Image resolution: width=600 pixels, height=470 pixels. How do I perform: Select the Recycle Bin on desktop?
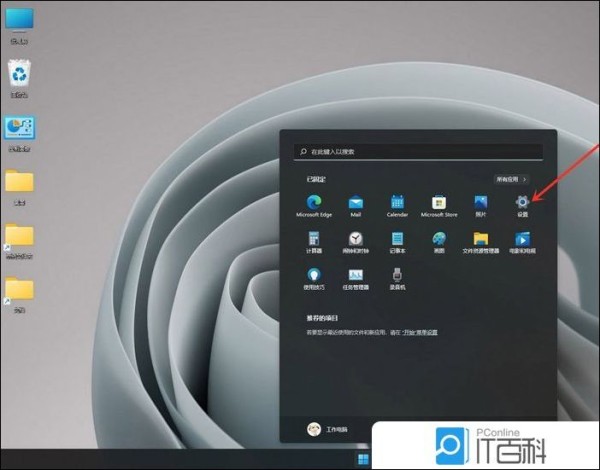coord(19,79)
